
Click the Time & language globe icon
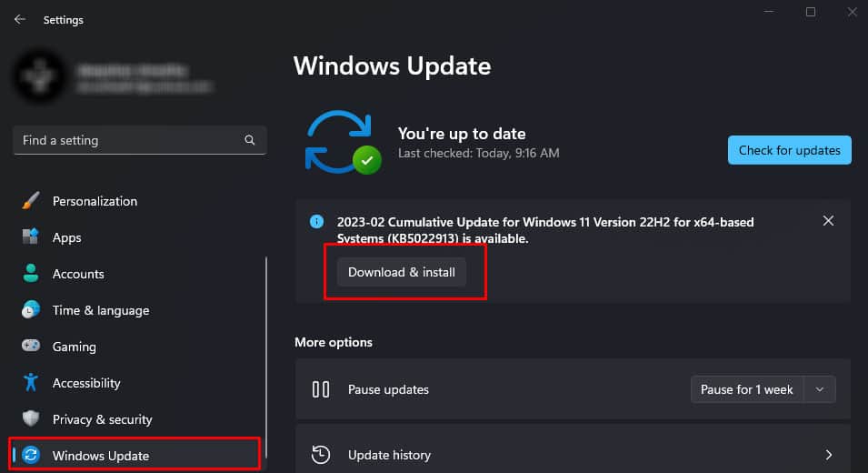pyautogui.click(x=31, y=309)
